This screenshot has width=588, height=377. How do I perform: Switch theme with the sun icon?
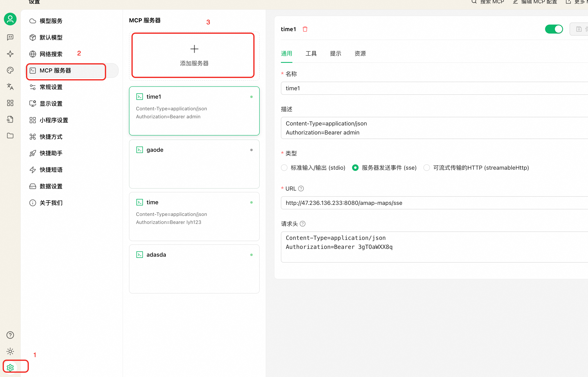pyautogui.click(x=10, y=351)
